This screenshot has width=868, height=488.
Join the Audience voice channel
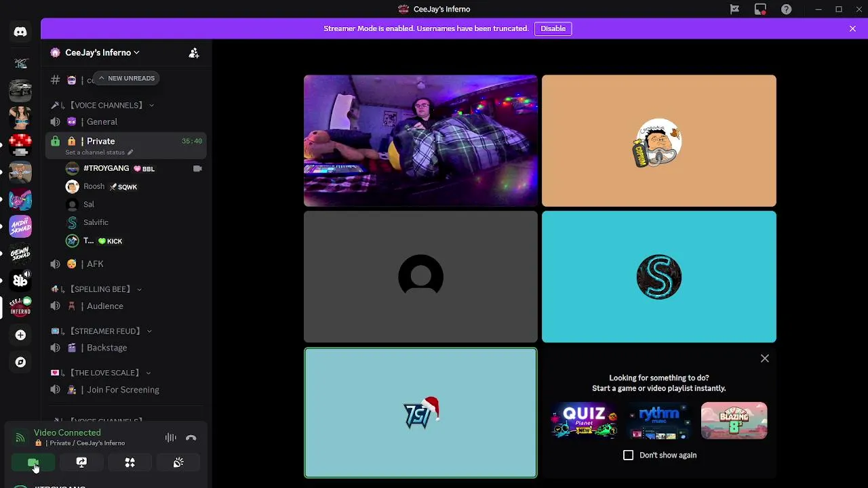tap(126, 306)
